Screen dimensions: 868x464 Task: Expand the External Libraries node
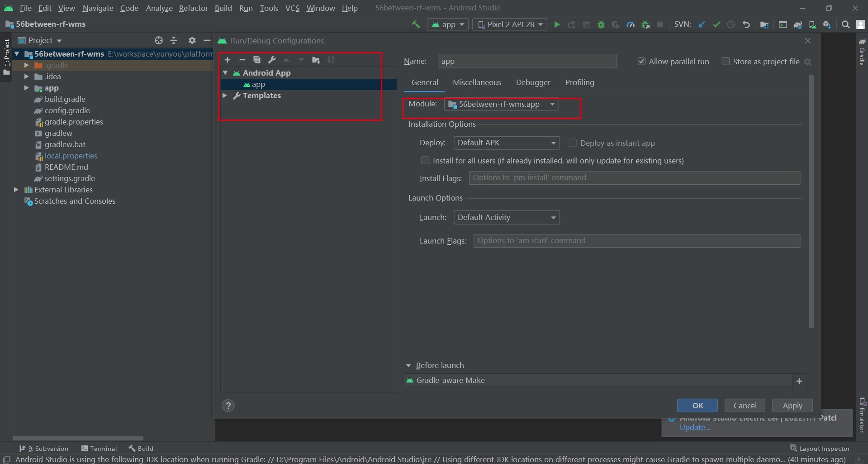[16, 190]
